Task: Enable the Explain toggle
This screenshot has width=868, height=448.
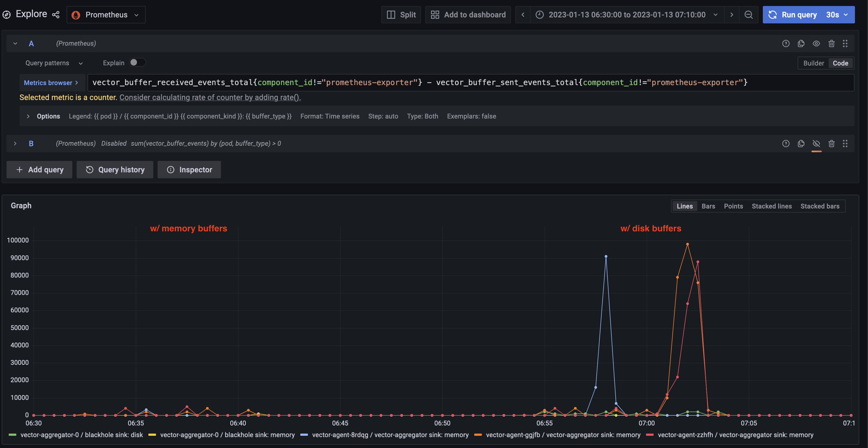Action: [x=138, y=62]
